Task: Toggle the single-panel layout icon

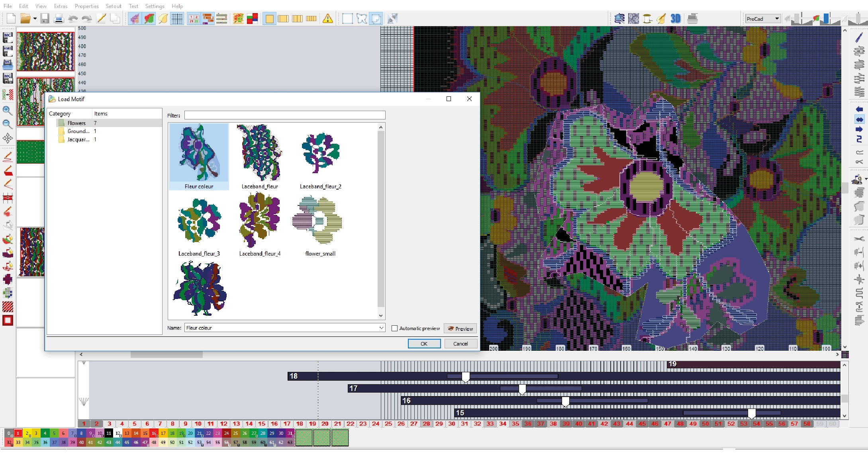Action: pos(269,18)
